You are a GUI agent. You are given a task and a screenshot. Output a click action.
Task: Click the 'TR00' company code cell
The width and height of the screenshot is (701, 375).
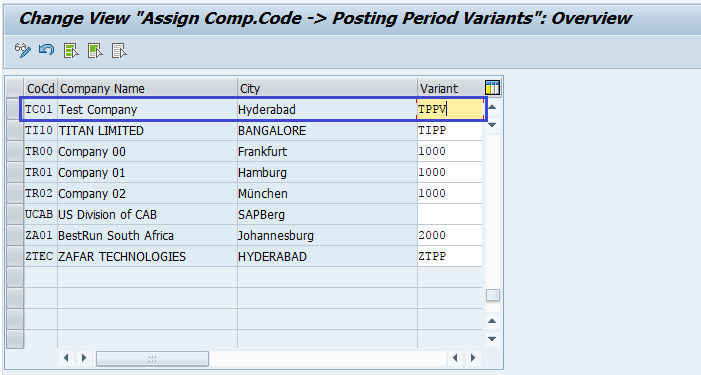point(41,152)
